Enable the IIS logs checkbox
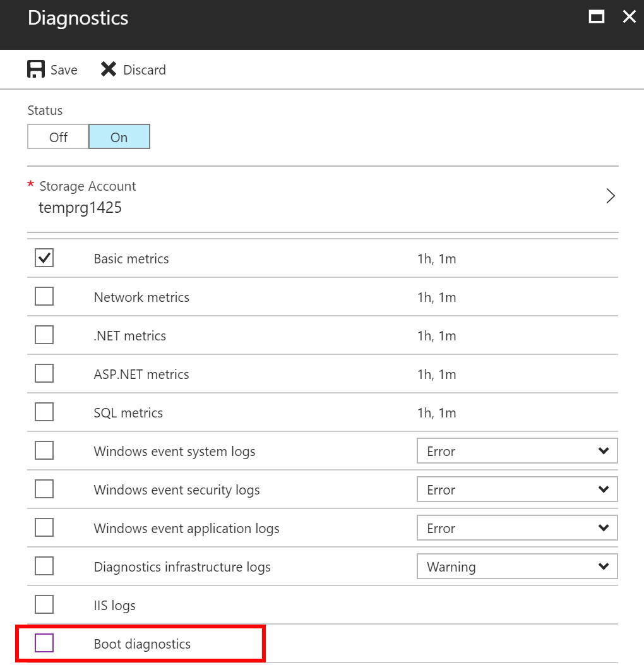 point(44,605)
